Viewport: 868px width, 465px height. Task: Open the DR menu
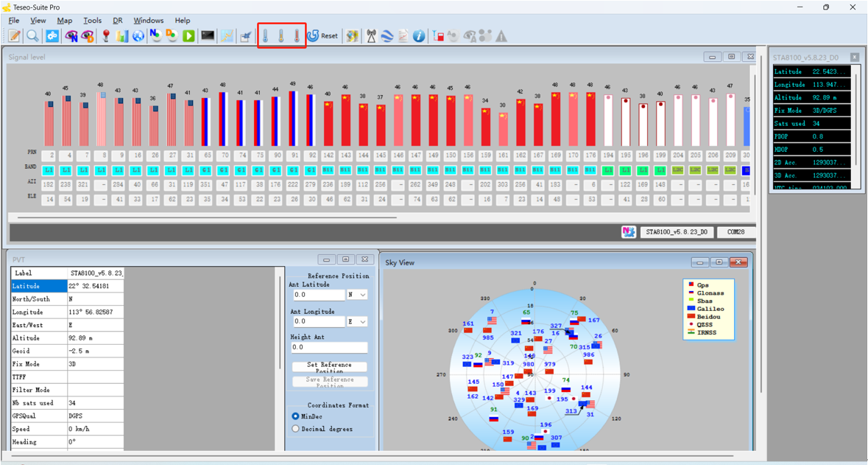[118, 21]
